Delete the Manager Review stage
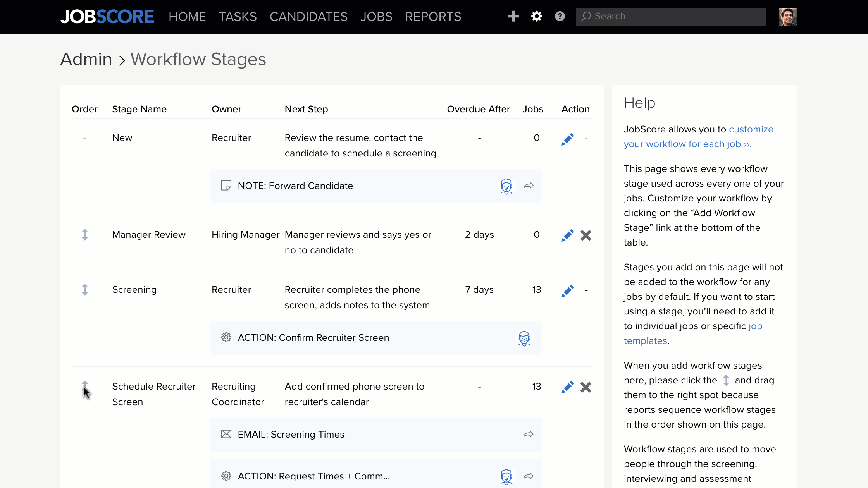Image resolution: width=868 pixels, height=488 pixels. 586,235
